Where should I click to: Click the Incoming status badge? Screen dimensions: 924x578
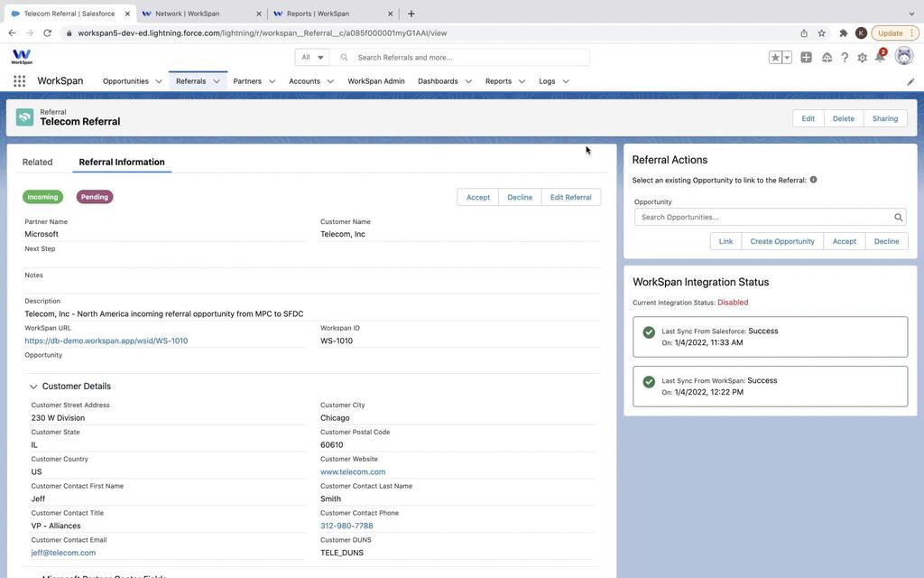click(x=42, y=197)
